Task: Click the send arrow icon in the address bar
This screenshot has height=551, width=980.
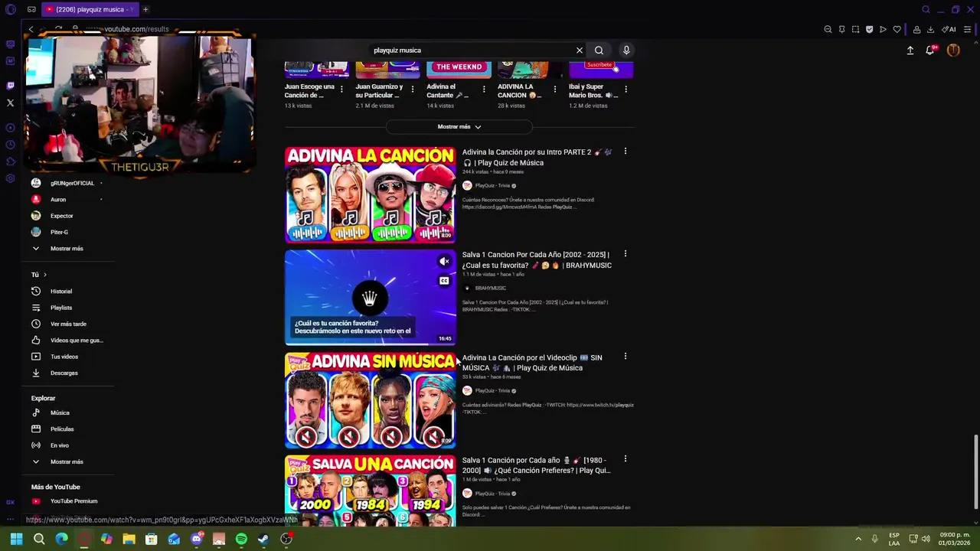Action: [883, 29]
